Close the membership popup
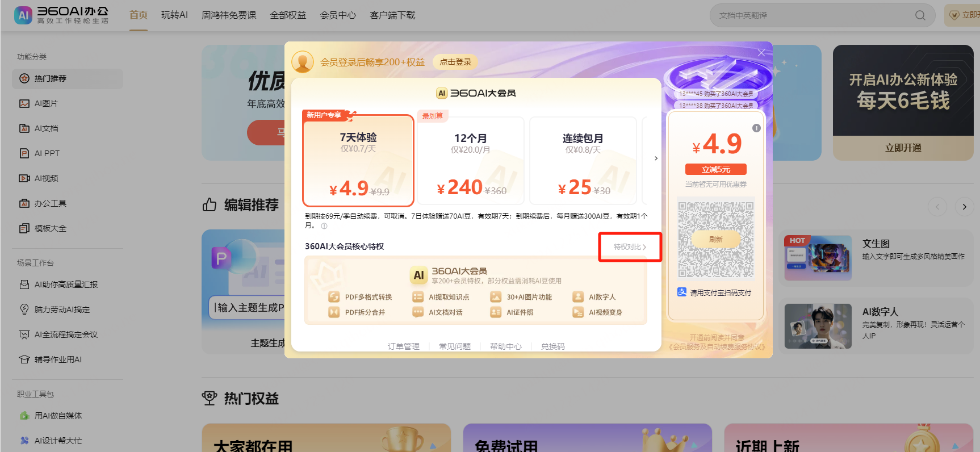Viewport: 980px width, 452px height. point(761,53)
